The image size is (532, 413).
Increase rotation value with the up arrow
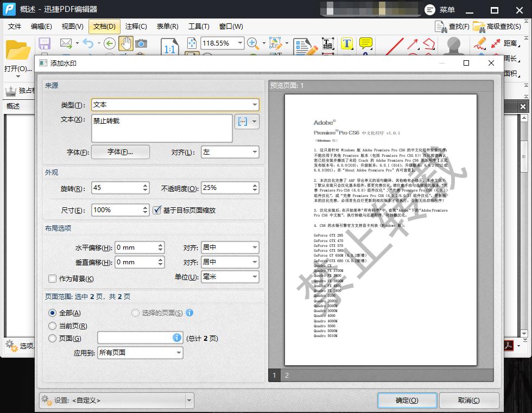click(x=145, y=185)
